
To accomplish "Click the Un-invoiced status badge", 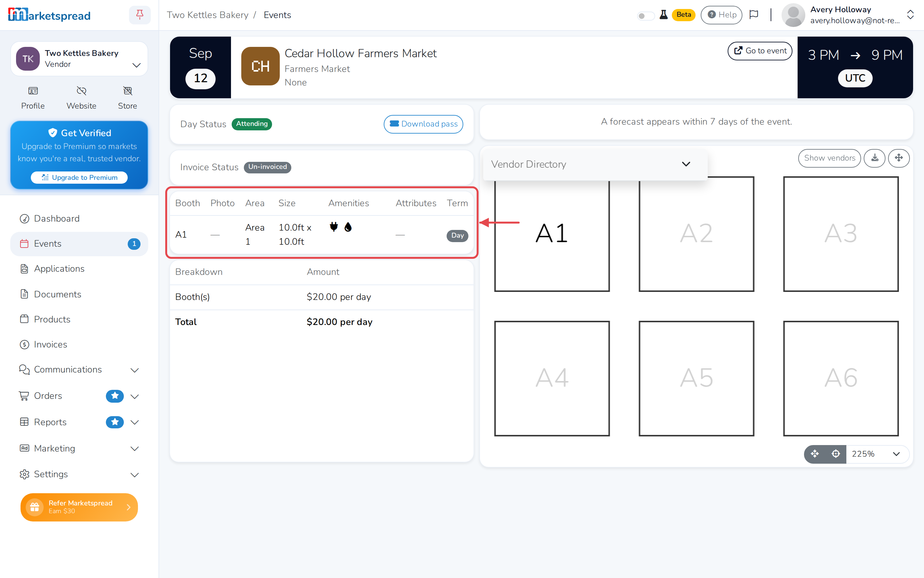I will point(267,167).
